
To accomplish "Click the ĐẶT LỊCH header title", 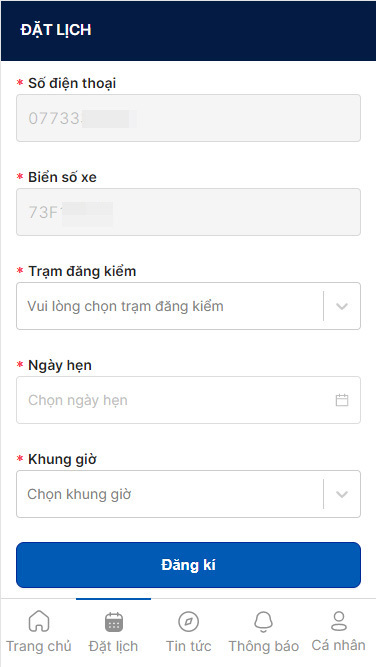I will [56, 30].
